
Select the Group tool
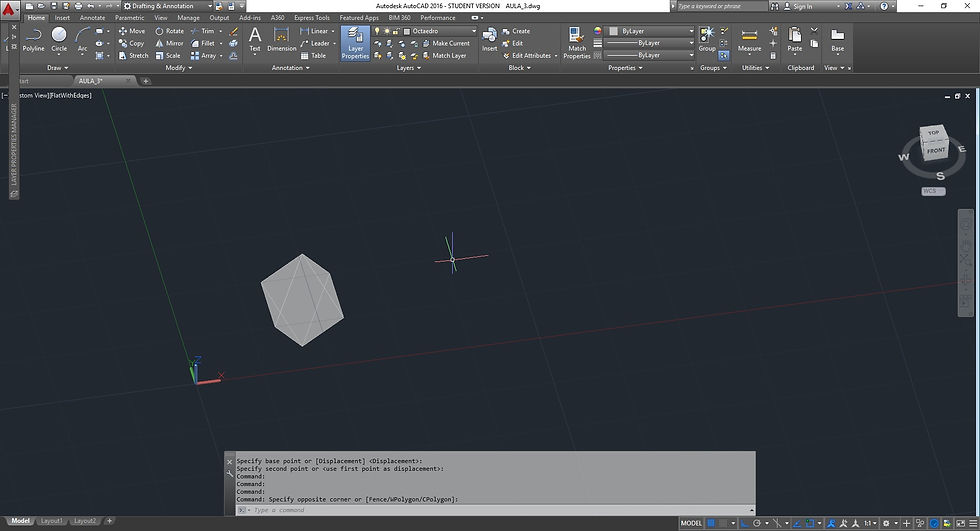707,38
